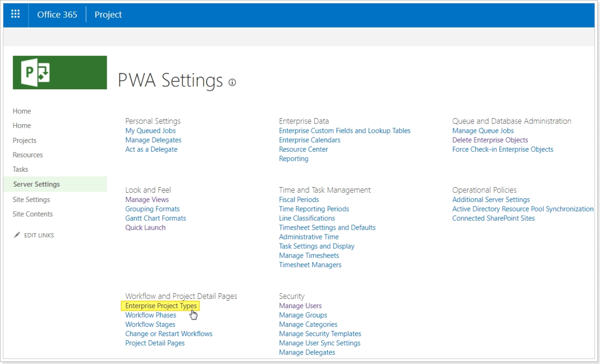This screenshot has height=364, width=600.
Task: Open Change or Restart Workflows
Action: [169, 334]
